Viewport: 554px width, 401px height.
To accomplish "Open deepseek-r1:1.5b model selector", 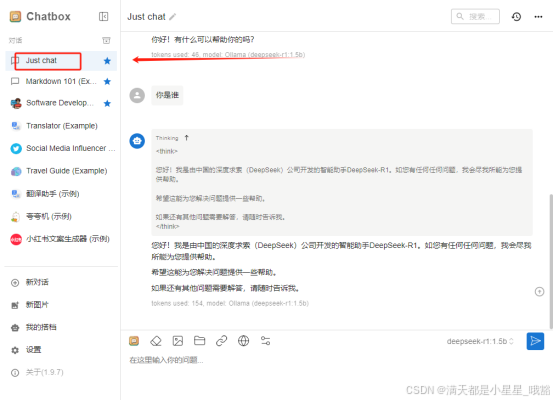I will (x=480, y=341).
